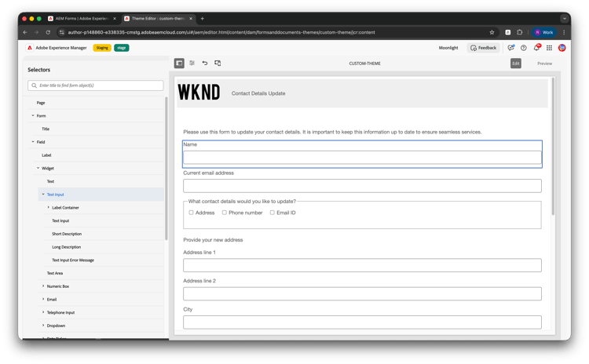This screenshot has height=364, width=589.
Task: Switch to the Theme Editor browser tab
Action: click(x=158, y=18)
